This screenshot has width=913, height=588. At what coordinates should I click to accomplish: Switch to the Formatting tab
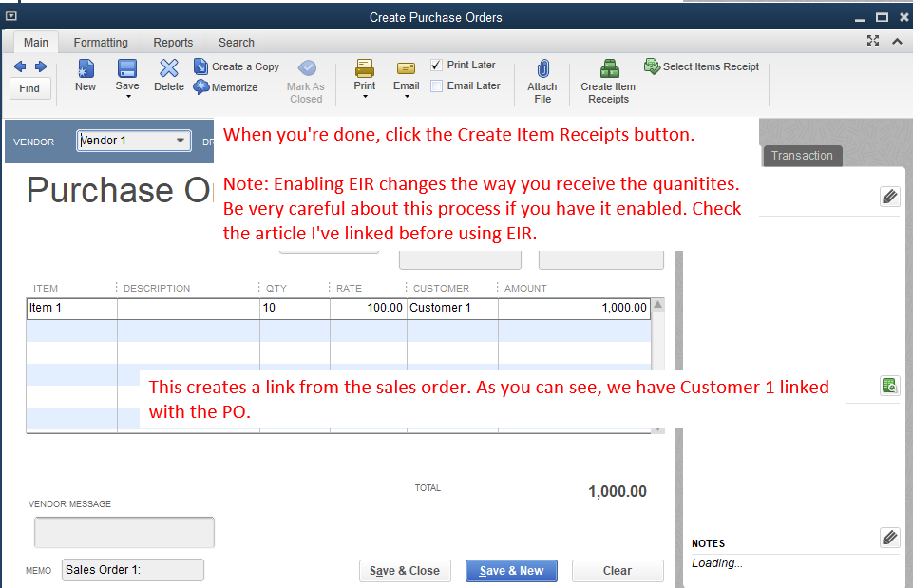100,42
